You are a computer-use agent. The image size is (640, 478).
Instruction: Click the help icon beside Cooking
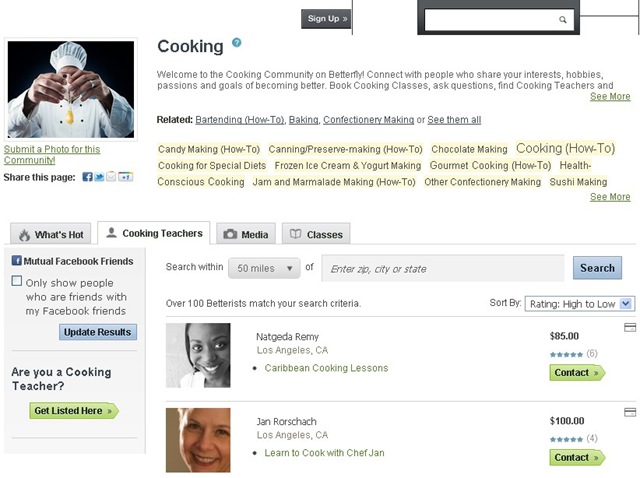[x=237, y=42]
